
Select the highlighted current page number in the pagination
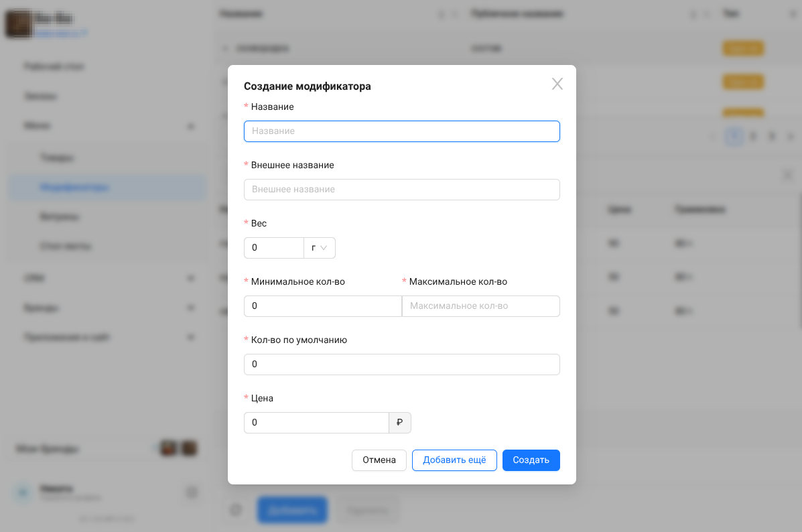734,137
